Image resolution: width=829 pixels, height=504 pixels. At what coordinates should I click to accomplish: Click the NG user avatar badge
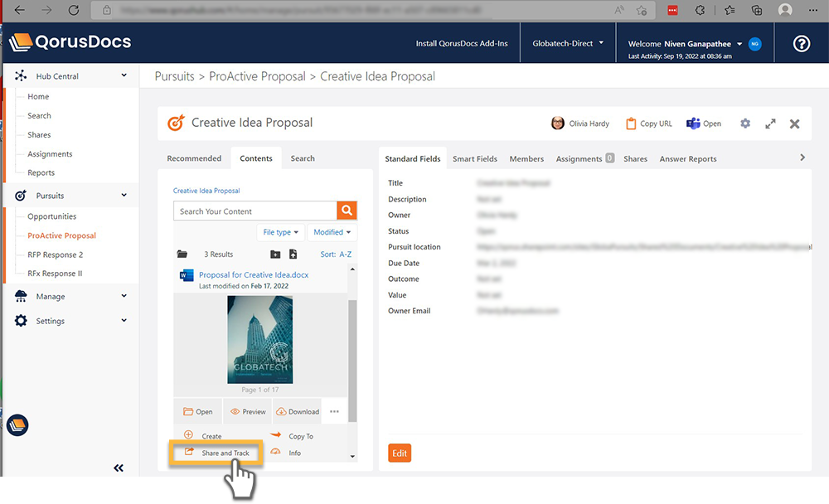click(x=755, y=44)
